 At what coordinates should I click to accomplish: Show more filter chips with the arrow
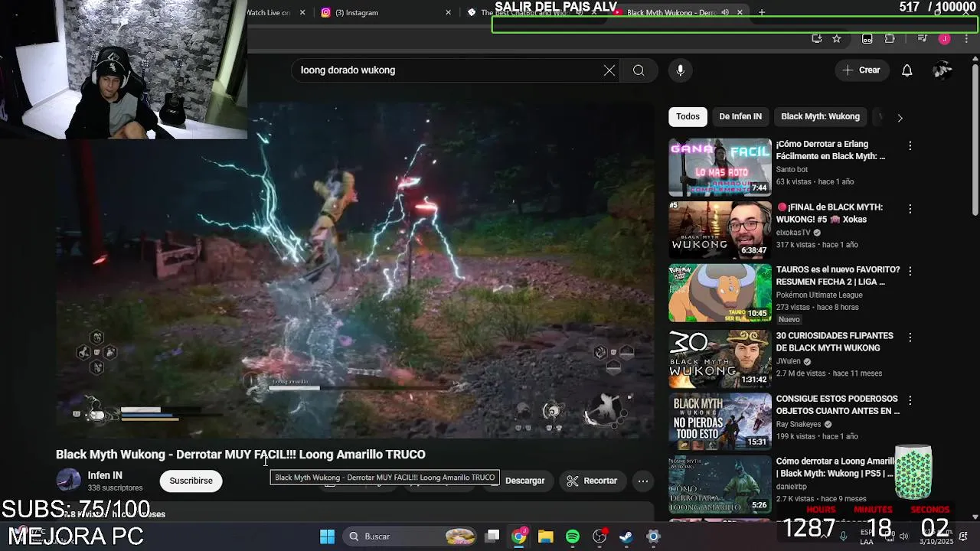click(x=900, y=117)
